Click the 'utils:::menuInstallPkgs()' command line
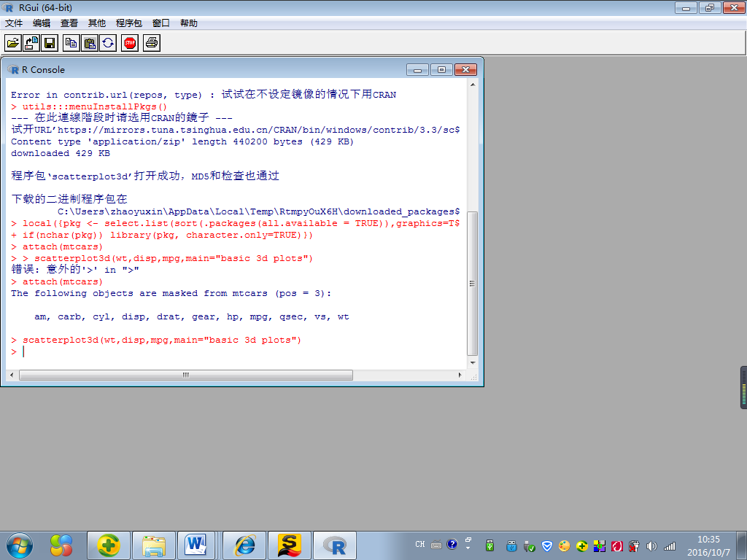The image size is (747, 560). (x=95, y=106)
